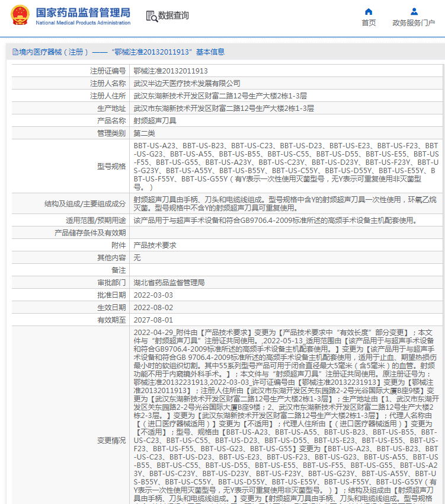This screenshot has height=504, width=445.
Task: Click effective date 2022-08-02
Action: (x=153, y=308)
